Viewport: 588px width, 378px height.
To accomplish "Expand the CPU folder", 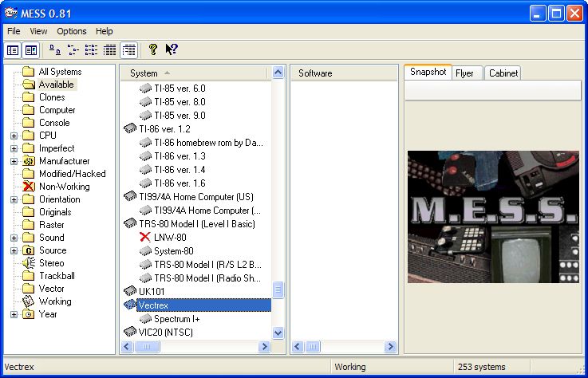I will 14,136.
